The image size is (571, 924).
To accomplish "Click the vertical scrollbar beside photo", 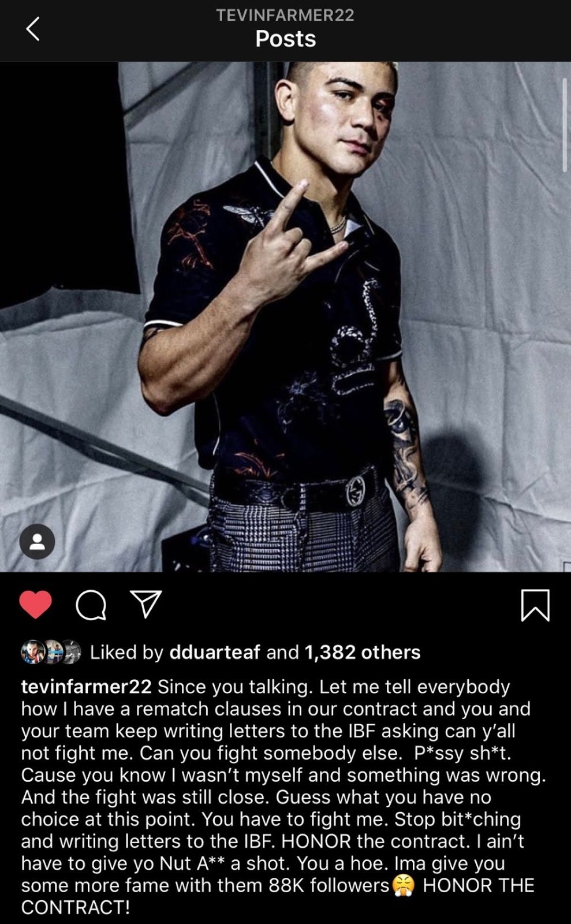I will pyautogui.click(x=565, y=124).
